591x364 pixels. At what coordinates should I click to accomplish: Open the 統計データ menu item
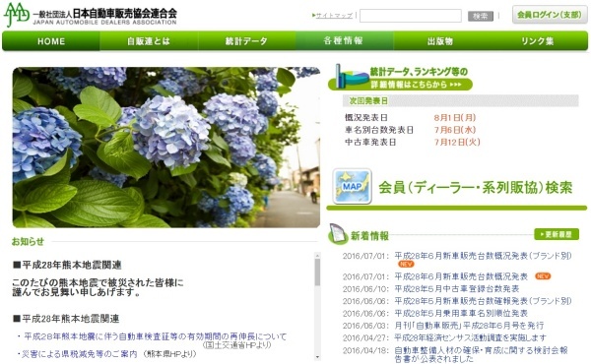[x=246, y=41]
